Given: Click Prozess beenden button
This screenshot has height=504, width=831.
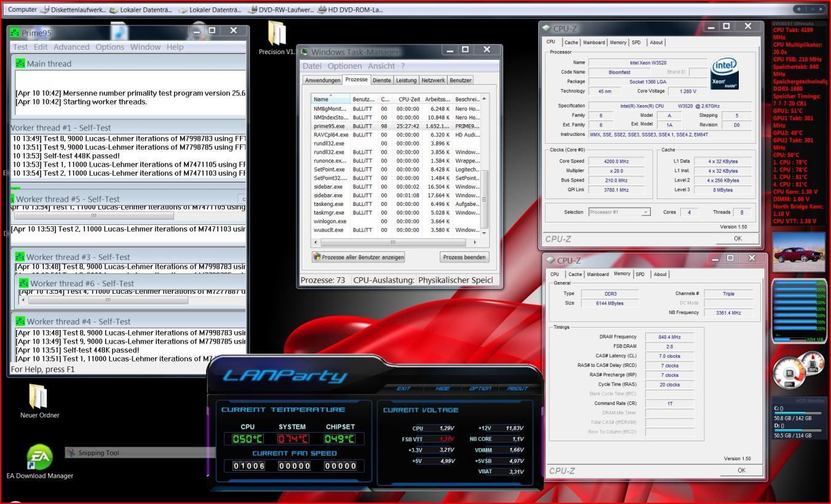Looking at the screenshot, I should pyautogui.click(x=464, y=257).
